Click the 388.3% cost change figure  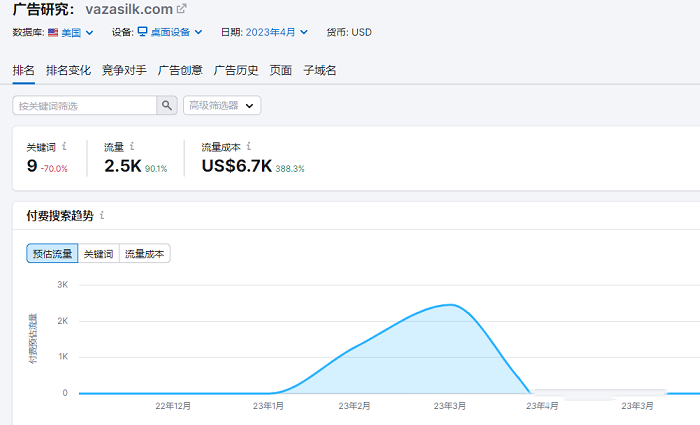coord(290,169)
